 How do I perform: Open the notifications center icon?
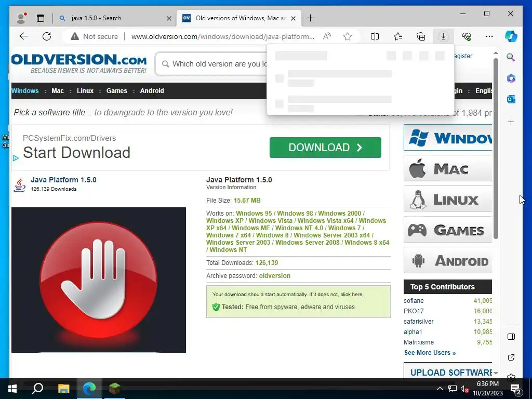[515, 389]
